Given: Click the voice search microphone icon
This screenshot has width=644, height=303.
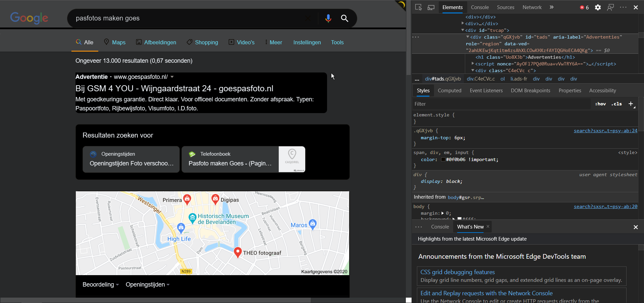Looking at the screenshot, I should point(328,18).
